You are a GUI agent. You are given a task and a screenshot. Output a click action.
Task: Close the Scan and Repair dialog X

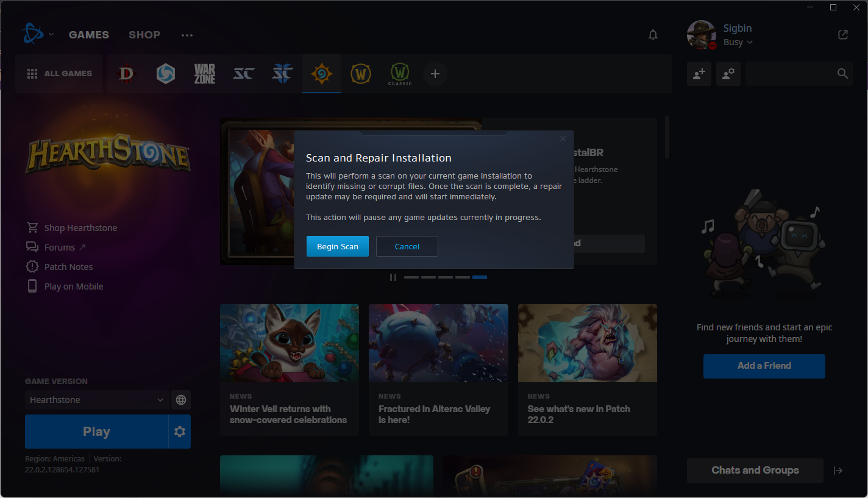[x=563, y=139]
